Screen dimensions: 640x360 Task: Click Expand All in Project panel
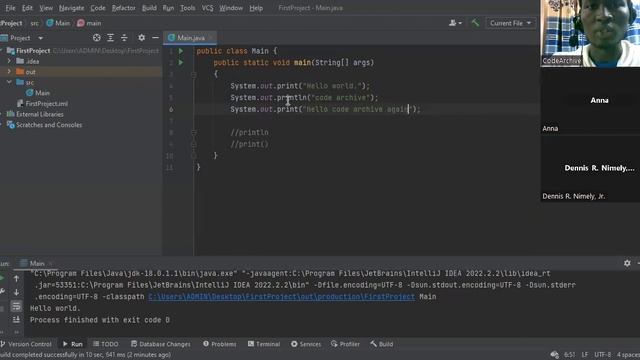click(x=110, y=38)
